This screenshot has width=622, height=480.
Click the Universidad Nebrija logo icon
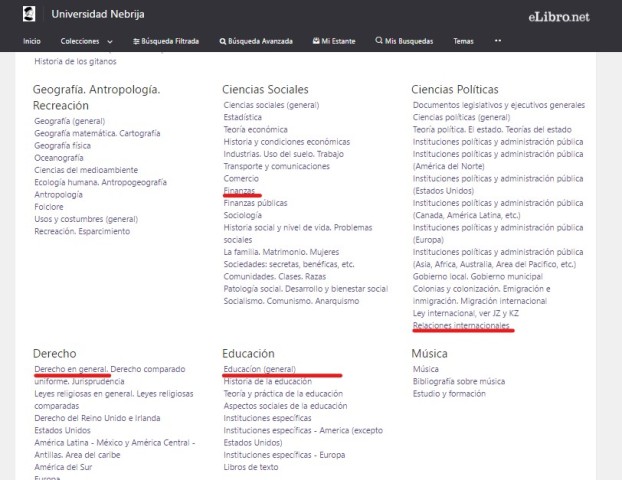tap(29, 14)
